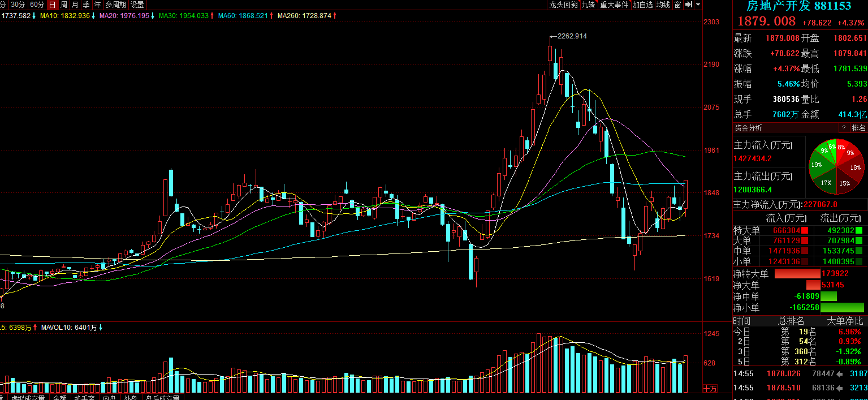Click the 十万 volume unit label
The image size is (868, 400).
(710, 389)
